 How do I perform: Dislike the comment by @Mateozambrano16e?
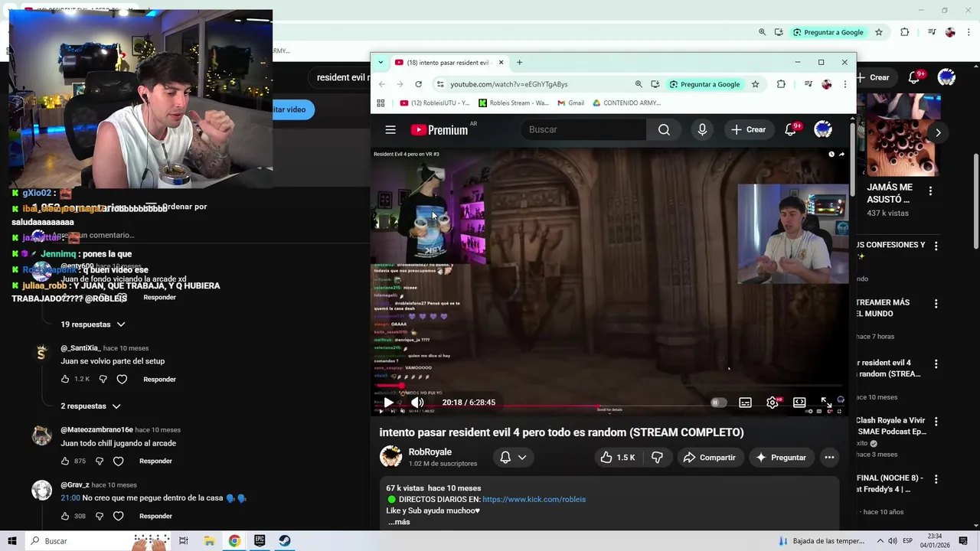[x=100, y=461]
